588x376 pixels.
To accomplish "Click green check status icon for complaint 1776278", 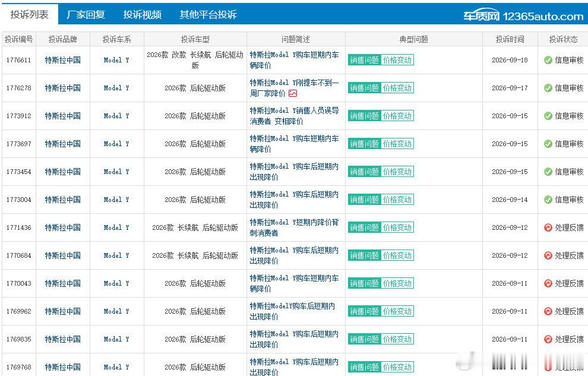I will click(548, 88).
